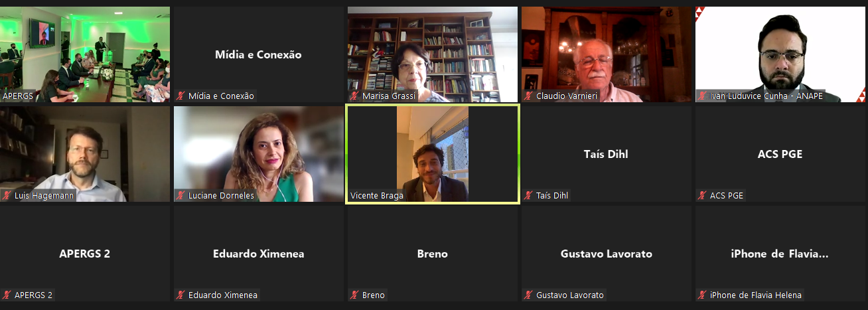Select the APERGS conference room video tile

click(x=85, y=54)
